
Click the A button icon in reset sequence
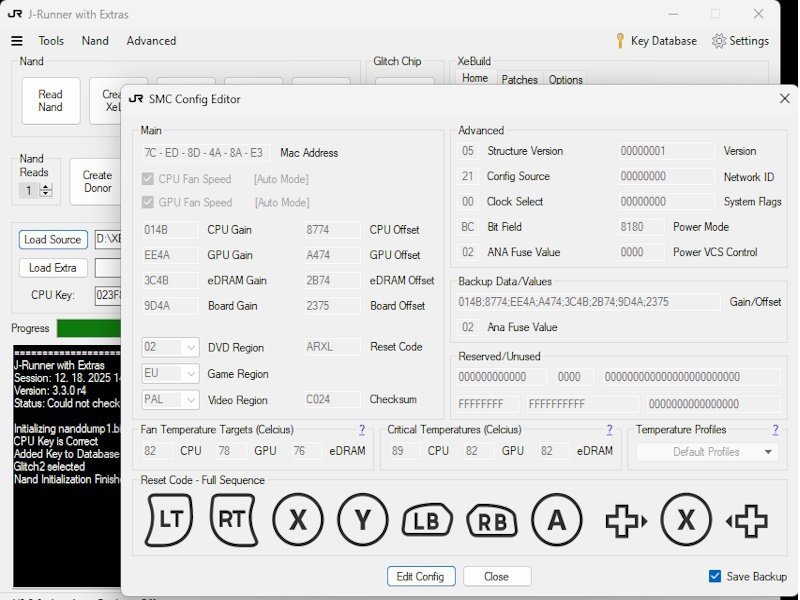556,520
